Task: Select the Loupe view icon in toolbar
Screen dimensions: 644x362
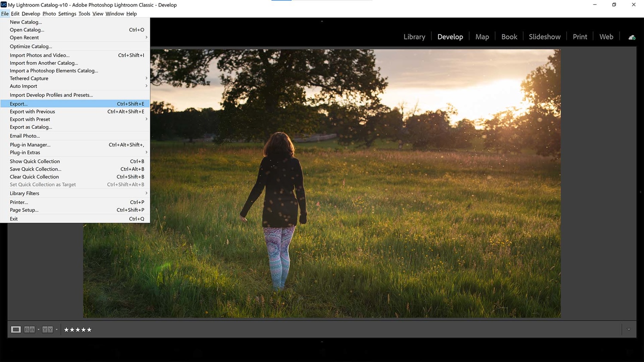Action: click(16, 329)
